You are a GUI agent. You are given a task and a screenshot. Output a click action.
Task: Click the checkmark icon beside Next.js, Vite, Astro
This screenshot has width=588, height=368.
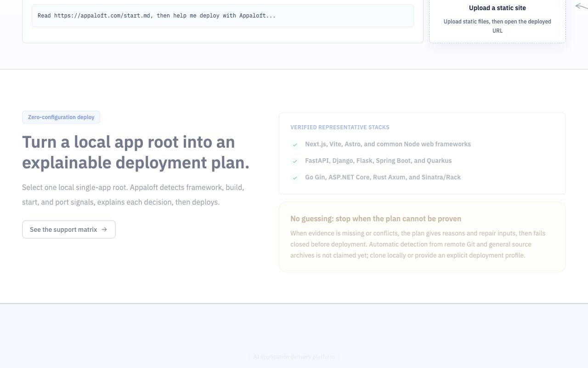tap(295, 144)
